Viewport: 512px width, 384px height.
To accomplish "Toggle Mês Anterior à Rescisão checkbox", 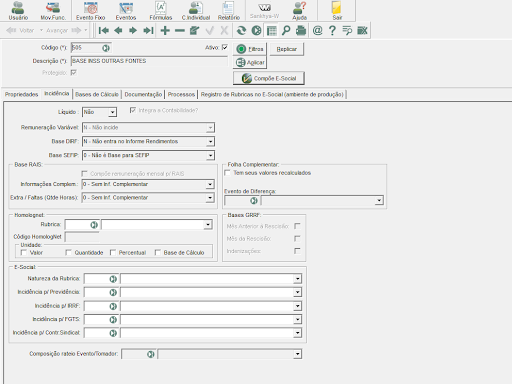I will click(x=297, y=226).
